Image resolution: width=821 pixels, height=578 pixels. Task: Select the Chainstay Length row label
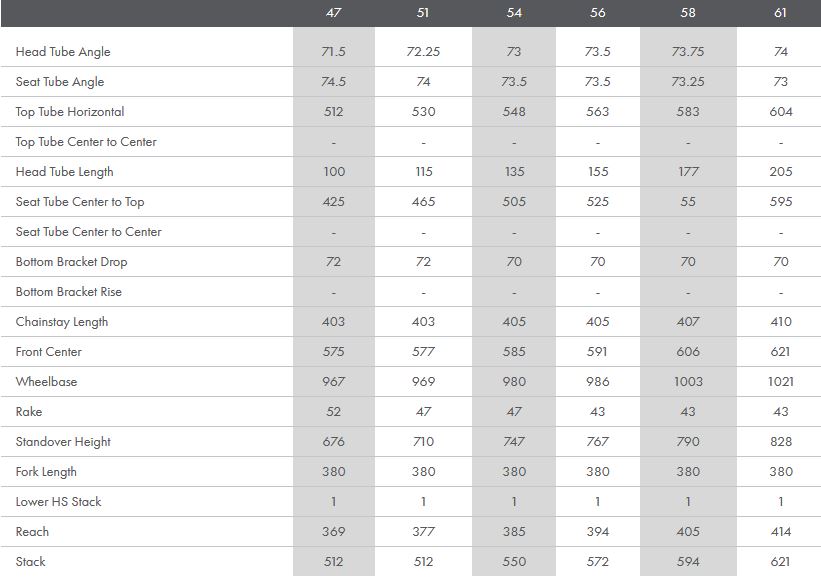[x=62, y=322]
